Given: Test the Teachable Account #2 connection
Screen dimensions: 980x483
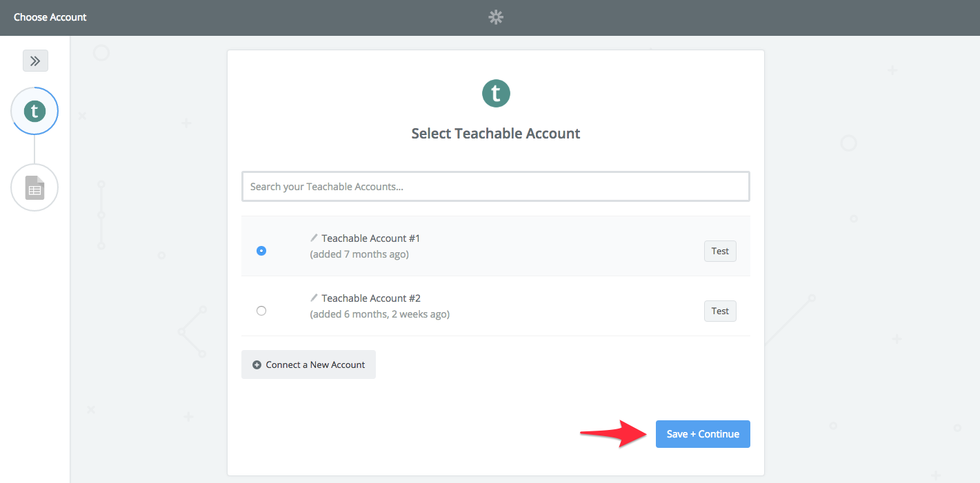Looking at the screenshot, I should [x=720, y=311].
